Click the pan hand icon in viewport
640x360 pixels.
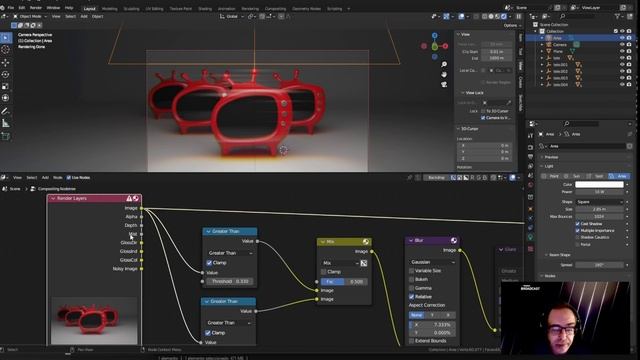click(444, 74)
